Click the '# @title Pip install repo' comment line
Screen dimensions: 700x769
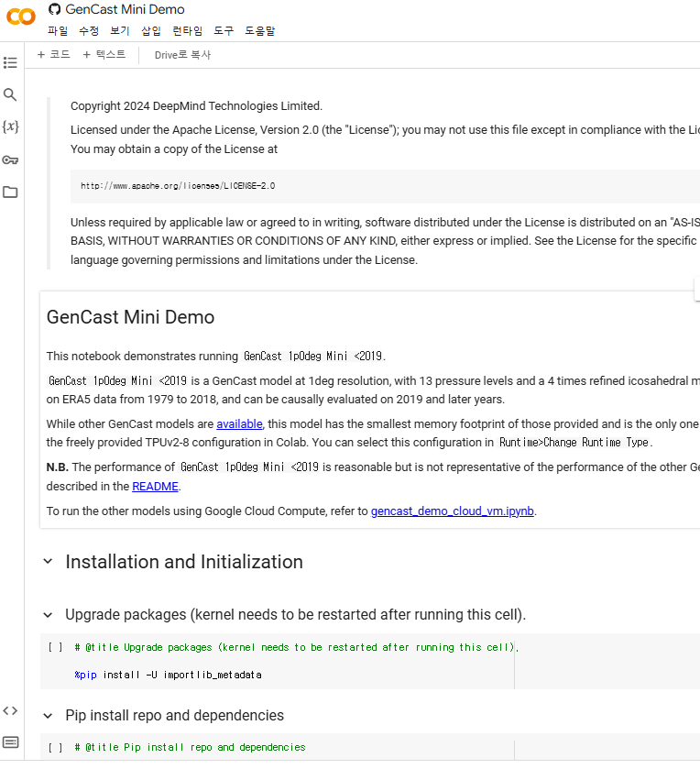[190, 747]
